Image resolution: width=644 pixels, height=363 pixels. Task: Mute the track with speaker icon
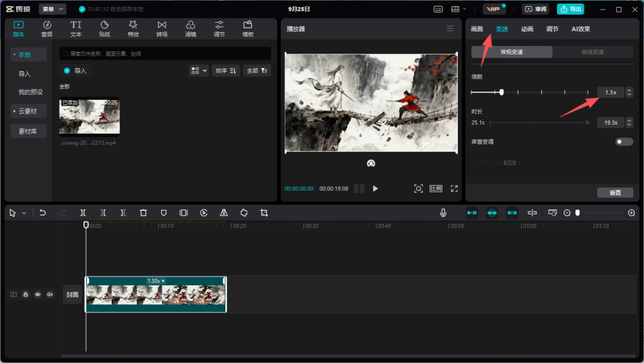click(49, 294)
